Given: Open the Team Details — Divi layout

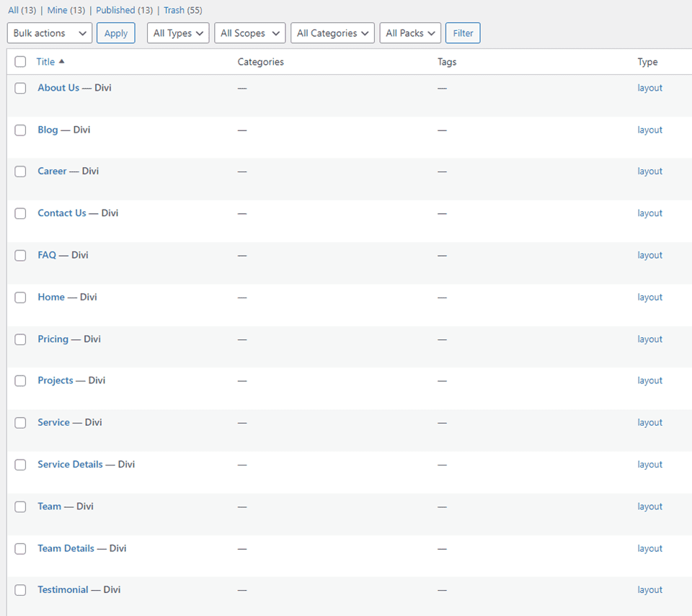Looking at the screenshot, I should [66, 548].
